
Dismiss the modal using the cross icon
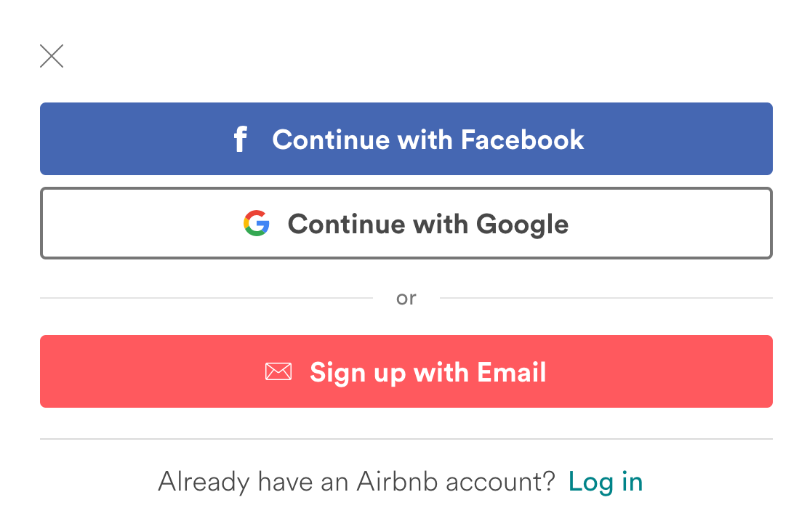point(52,56)
